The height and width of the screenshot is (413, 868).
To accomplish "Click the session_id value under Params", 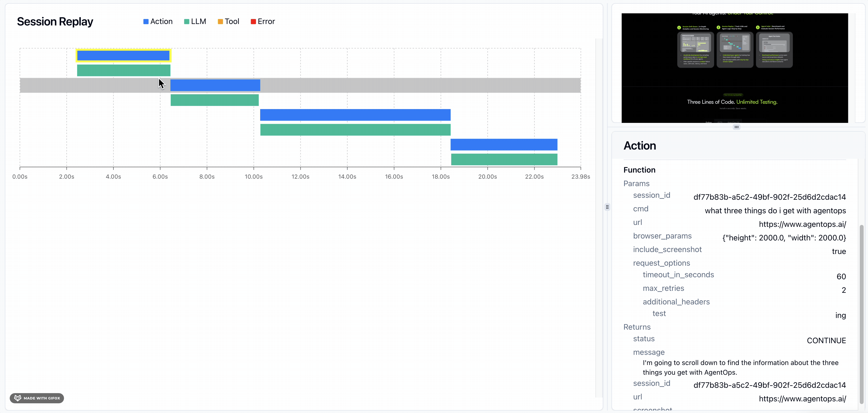I will 769,197.
